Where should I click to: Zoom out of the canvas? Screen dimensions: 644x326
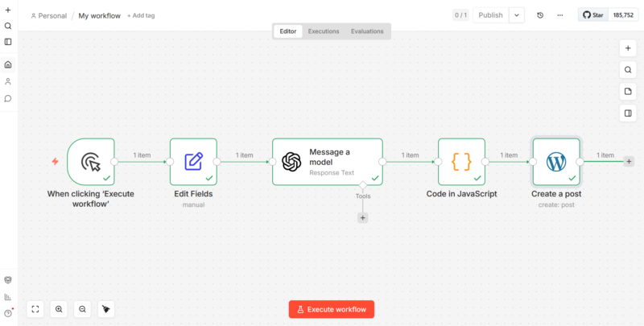[82, 309]
